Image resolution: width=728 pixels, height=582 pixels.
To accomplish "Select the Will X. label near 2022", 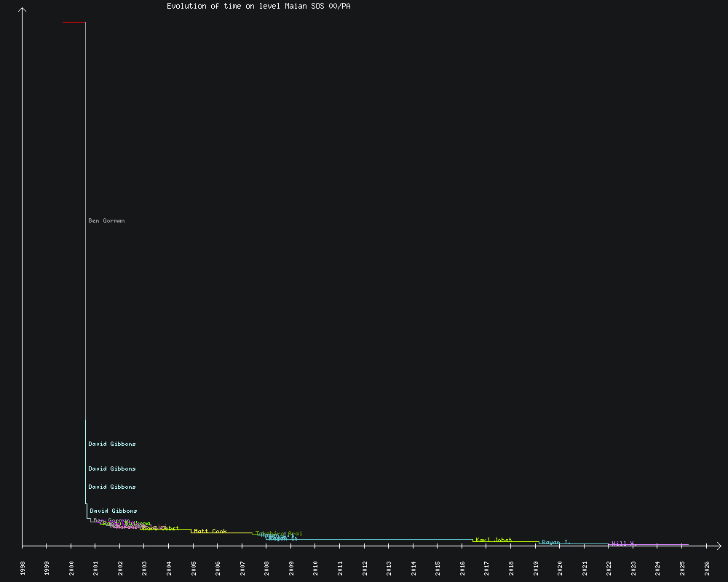I will [x=623, y=543].
